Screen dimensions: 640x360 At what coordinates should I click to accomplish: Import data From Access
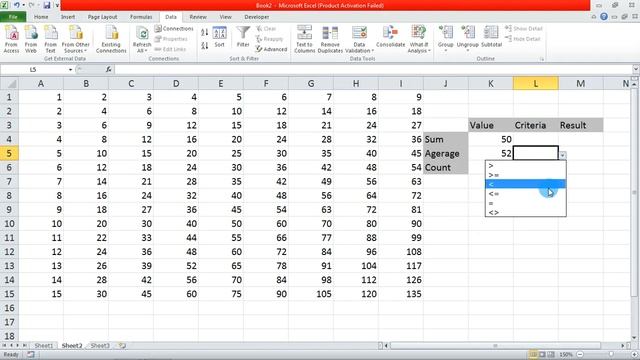[11, 39]
